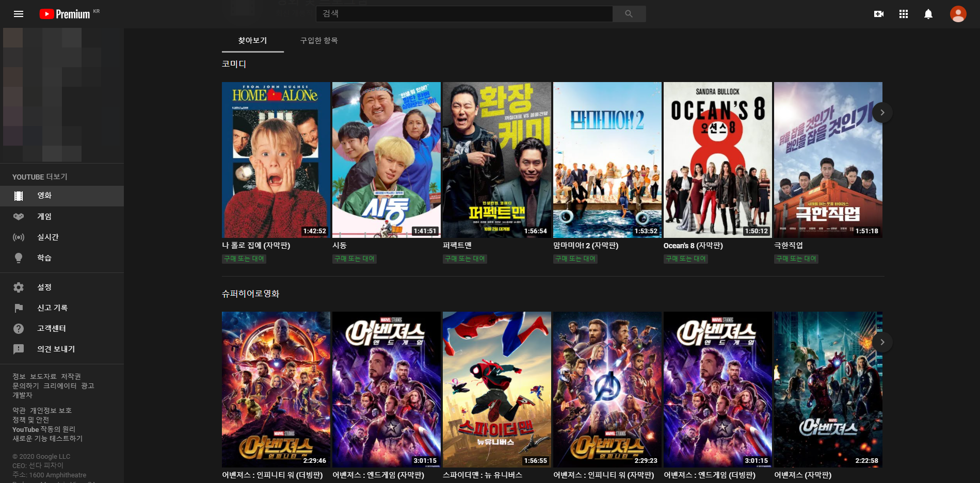
Task: Open the Spider-Man 뉴 유니버스 poster
Action: 497,390
